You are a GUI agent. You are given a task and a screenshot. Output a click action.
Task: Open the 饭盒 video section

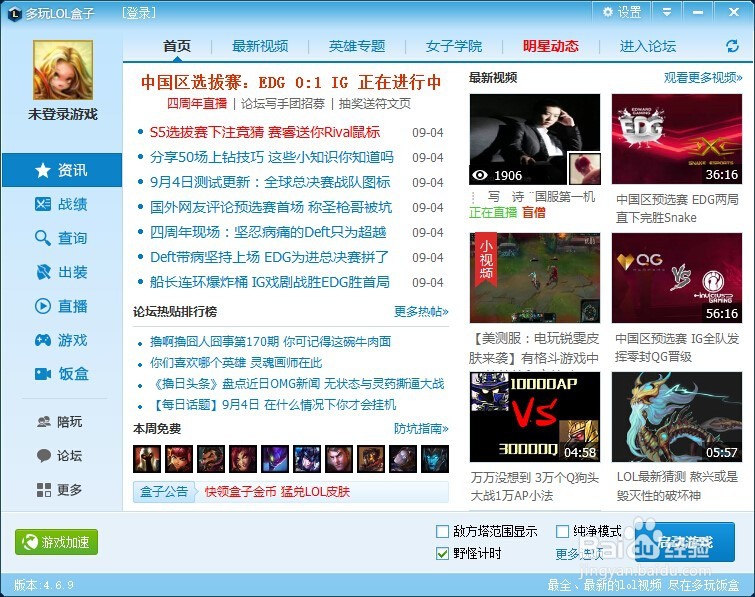tap(62, 374)
